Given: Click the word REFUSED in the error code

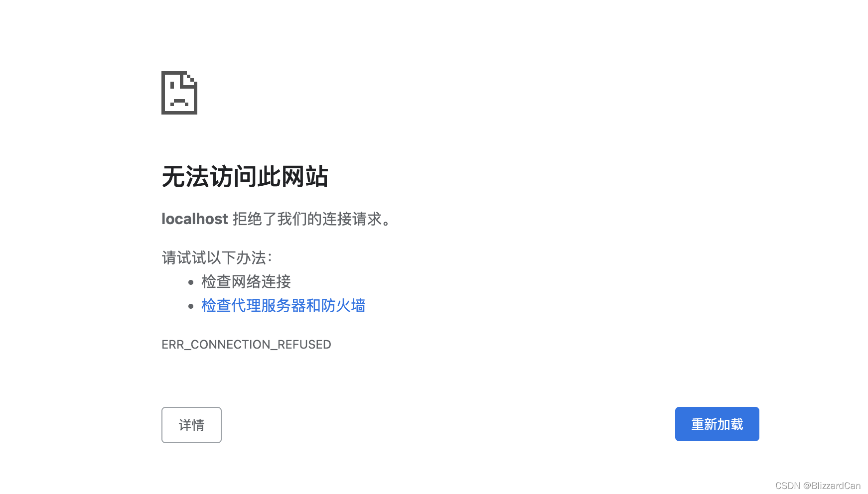Looking at the screenshot, I should pyautogui.click(x=304, y=345).
